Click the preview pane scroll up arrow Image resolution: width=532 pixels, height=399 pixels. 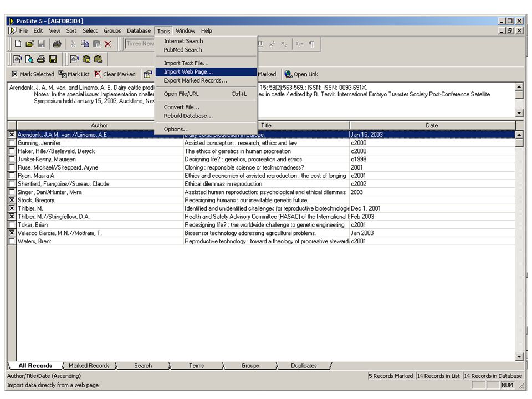[519, 87]
